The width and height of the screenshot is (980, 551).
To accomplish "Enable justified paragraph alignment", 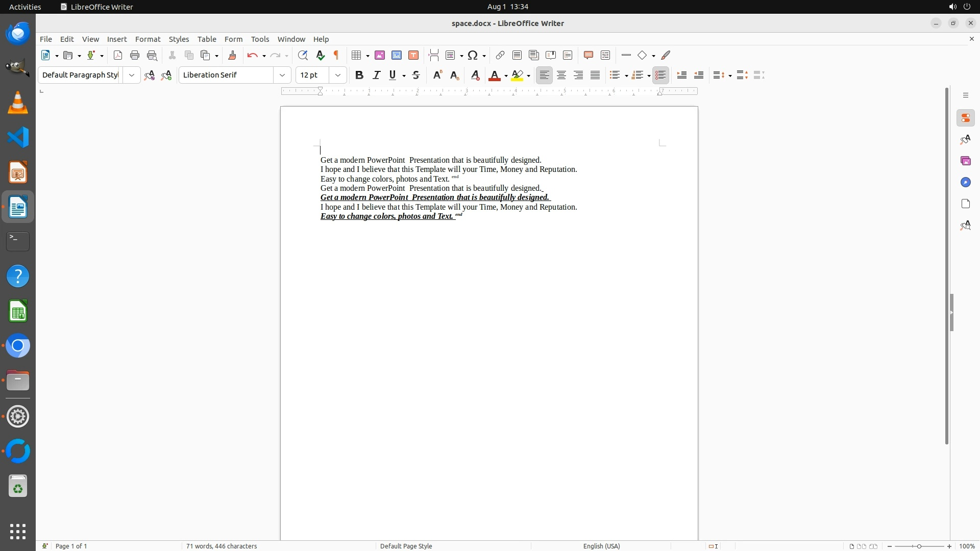I will pos(595,76).
